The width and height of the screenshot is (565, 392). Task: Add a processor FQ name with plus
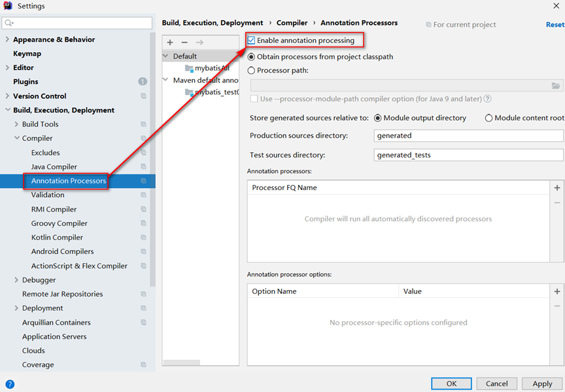point(557,188)
